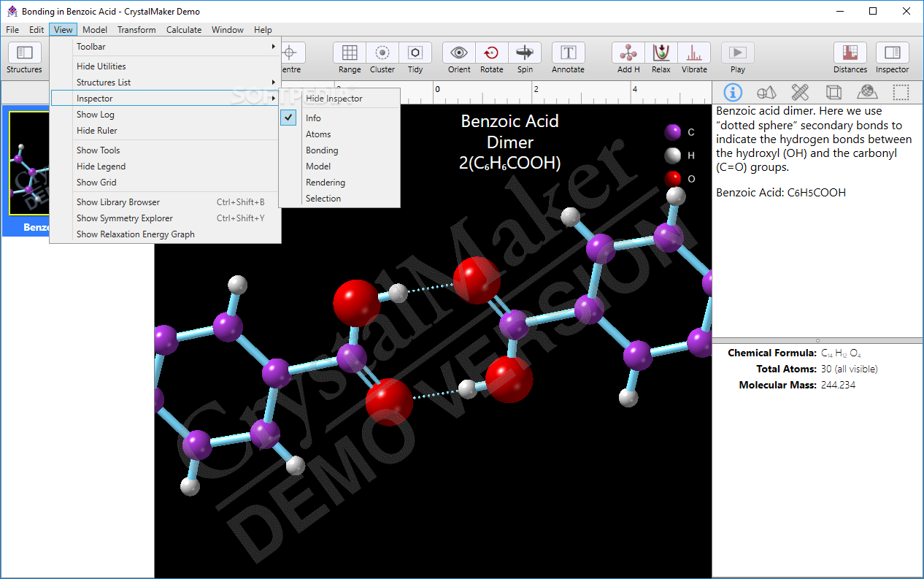Open Show Symmetry Explorer entry

pyautogui.click(x=165, y=218)
